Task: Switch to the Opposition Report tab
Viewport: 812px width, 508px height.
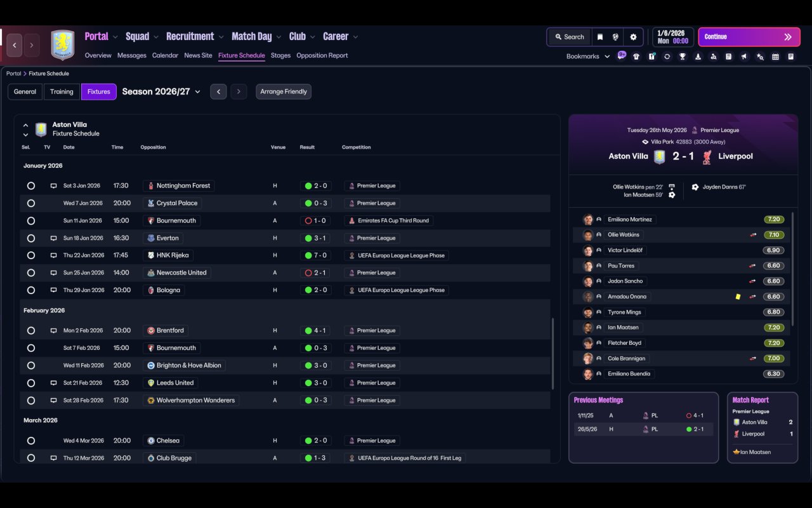Action: [x=322, y=55]
